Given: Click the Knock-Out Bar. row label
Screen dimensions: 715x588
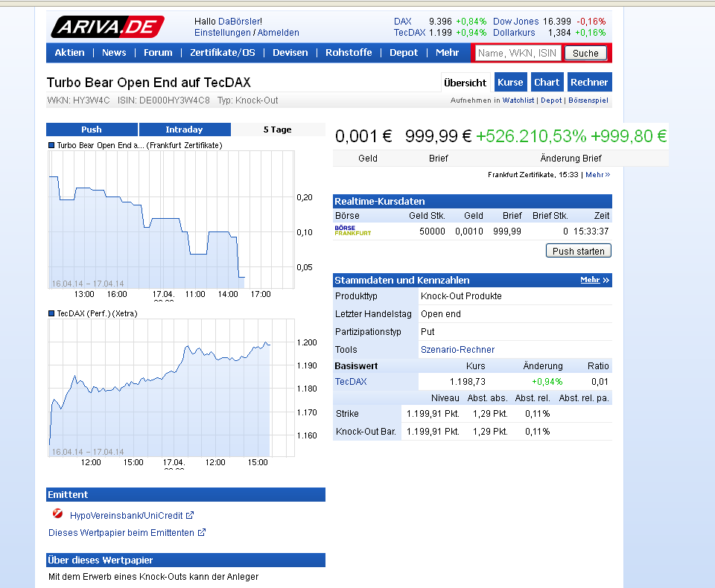Looking at the screenshot, I should point(366,431).
